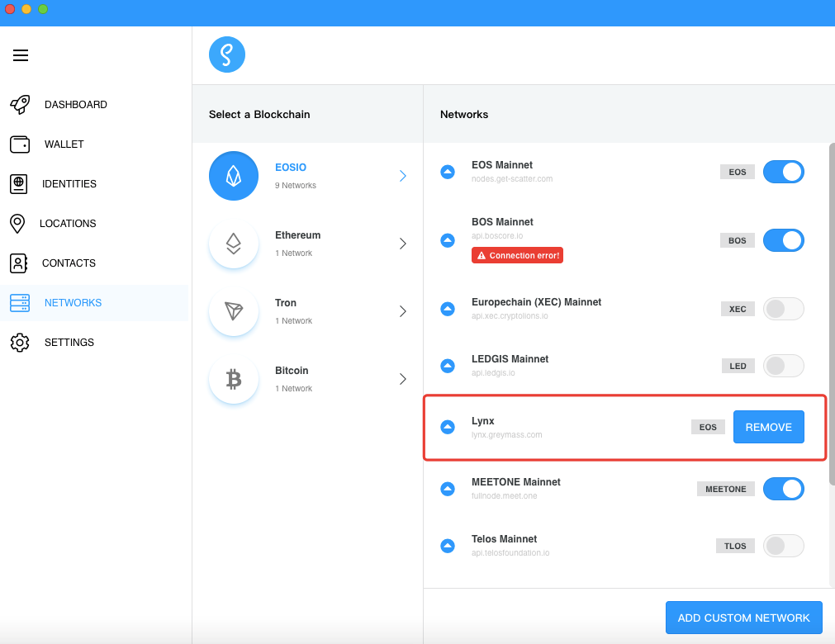
Task: Click the blue icon beside Europechain Mainnet
Action: 448,309
